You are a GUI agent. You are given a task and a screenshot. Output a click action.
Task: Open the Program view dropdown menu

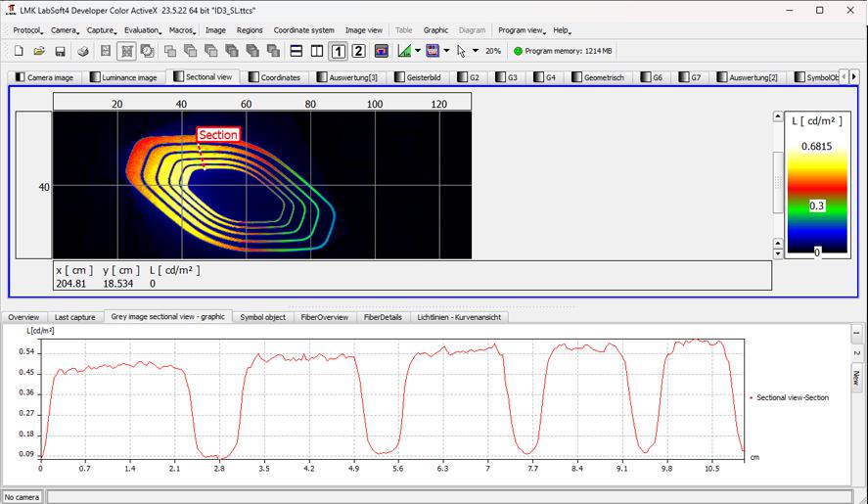click(522, 30)
